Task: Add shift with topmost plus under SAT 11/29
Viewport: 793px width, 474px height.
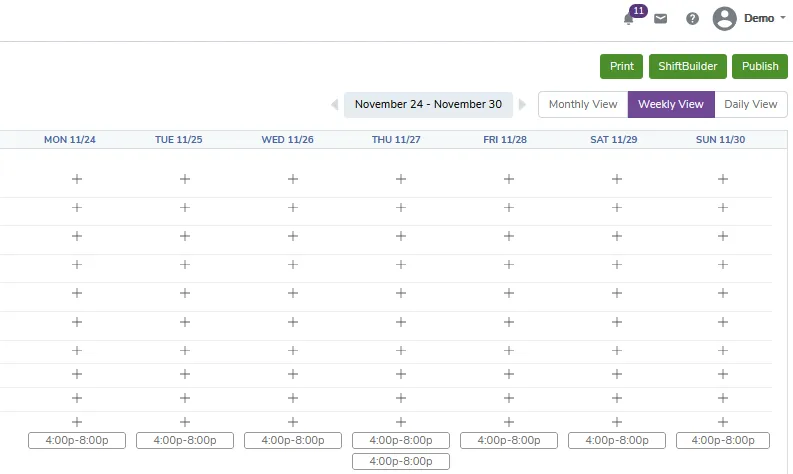Action: tap(617, 179)
